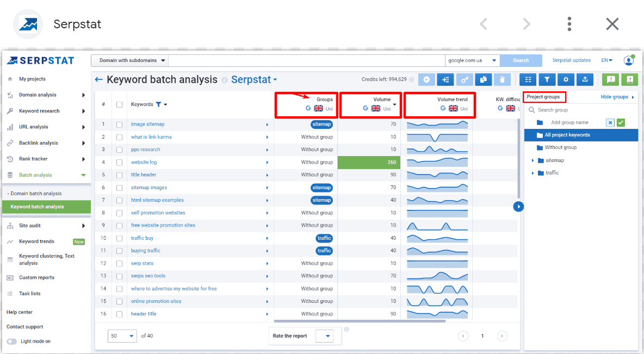Click the info icon beside the page title
Image resolution: width=644 pixels, height=354 pixels.
(x=224, y=80)
